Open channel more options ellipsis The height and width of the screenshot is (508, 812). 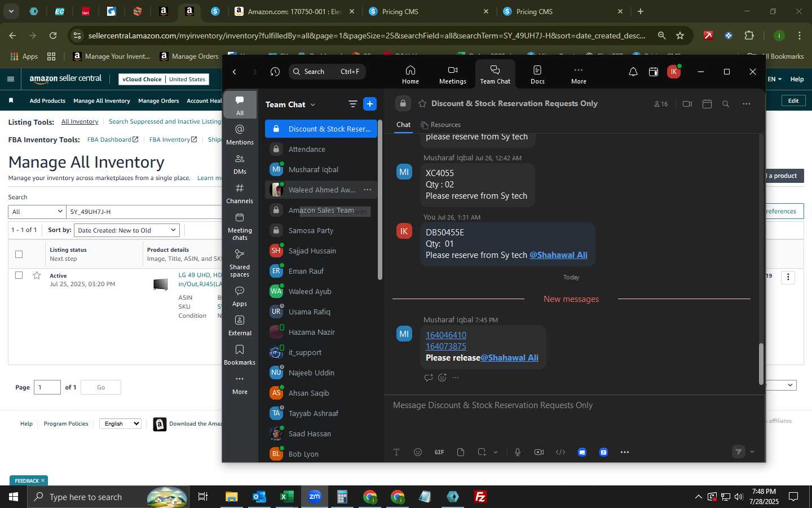pyautogui.click(x=746, y=104)
